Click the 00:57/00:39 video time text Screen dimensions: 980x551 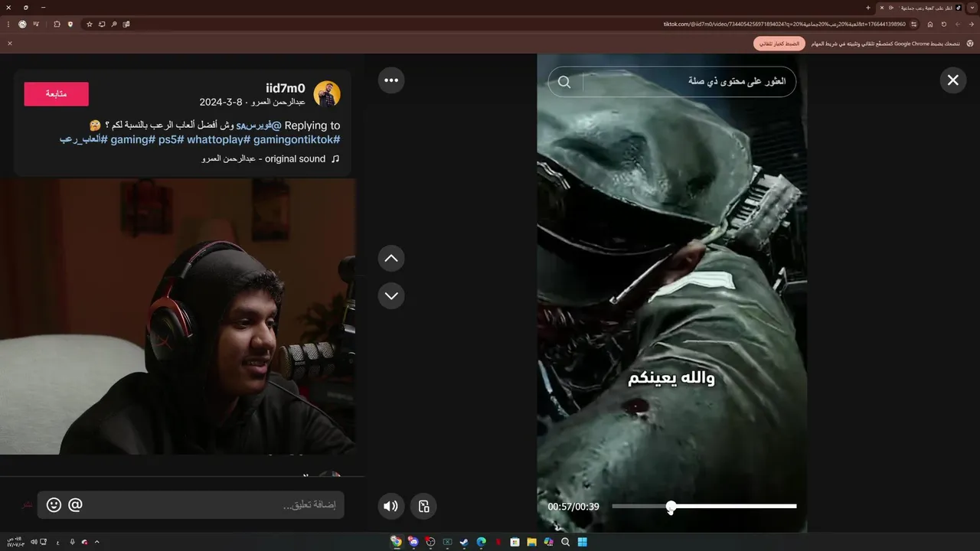573,507
